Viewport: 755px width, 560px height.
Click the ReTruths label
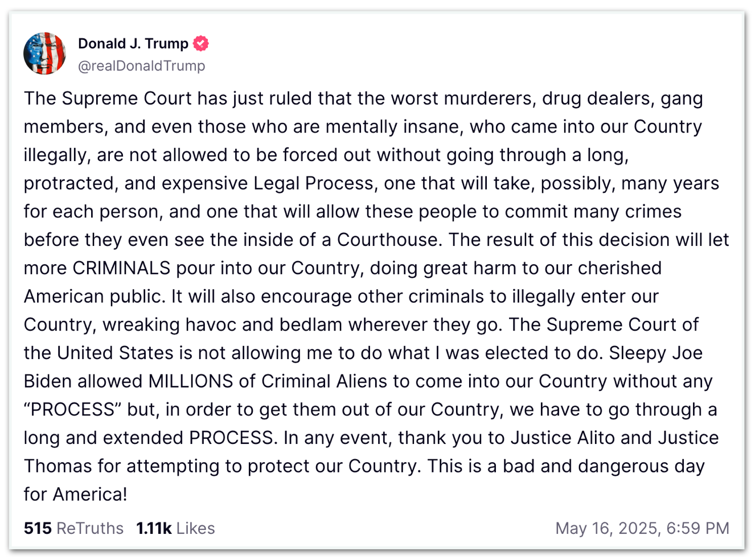(x=90, y=528)
